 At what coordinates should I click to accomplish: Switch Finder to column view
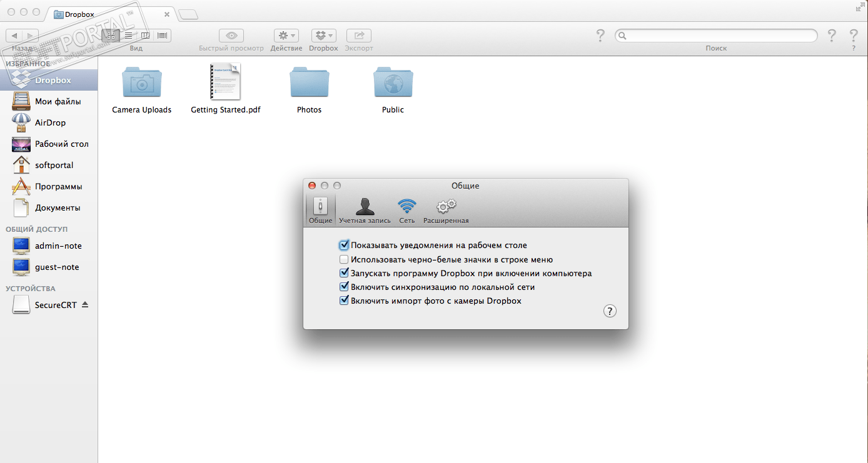tap(145, 36)
